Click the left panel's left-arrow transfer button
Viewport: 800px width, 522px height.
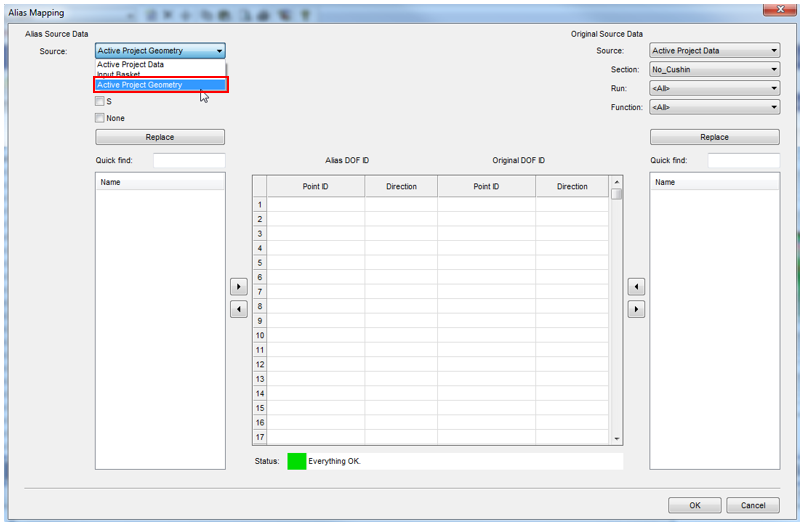tap(238, 309)
